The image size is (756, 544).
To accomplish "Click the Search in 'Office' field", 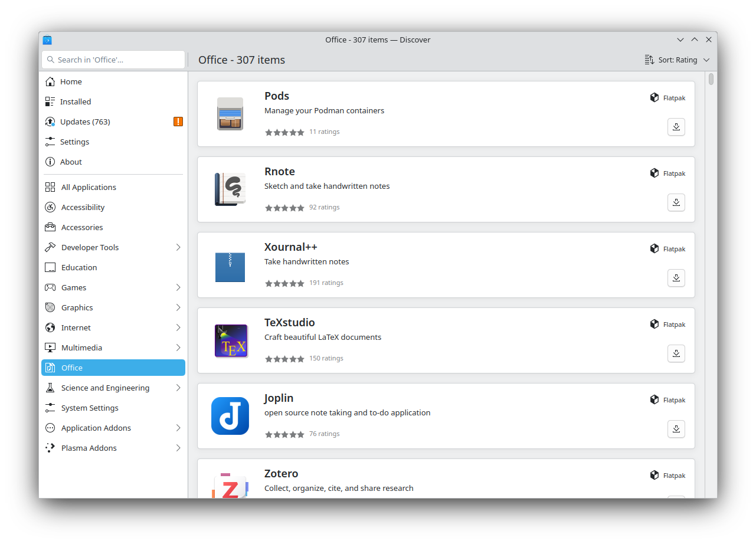I will click(113, 60).
